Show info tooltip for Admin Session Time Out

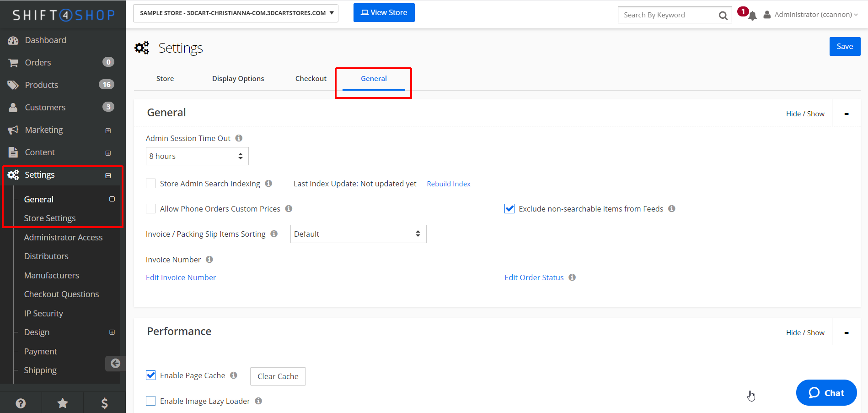(239, 138)
